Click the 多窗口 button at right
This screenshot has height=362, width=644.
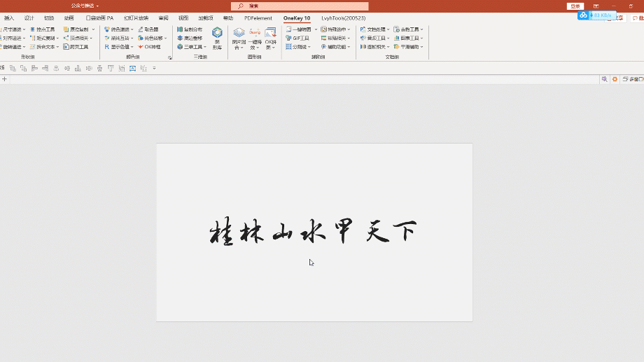(633, 79)
